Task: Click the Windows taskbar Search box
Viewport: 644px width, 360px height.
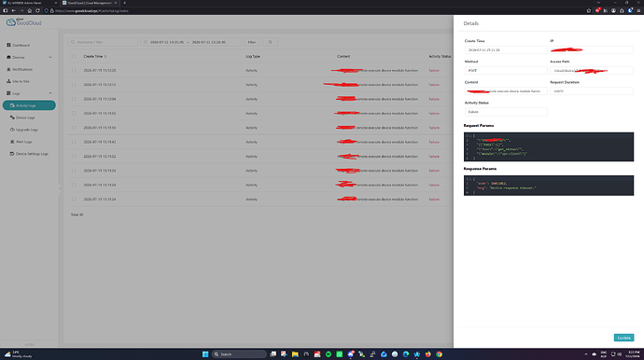Action: coord(240,353)
